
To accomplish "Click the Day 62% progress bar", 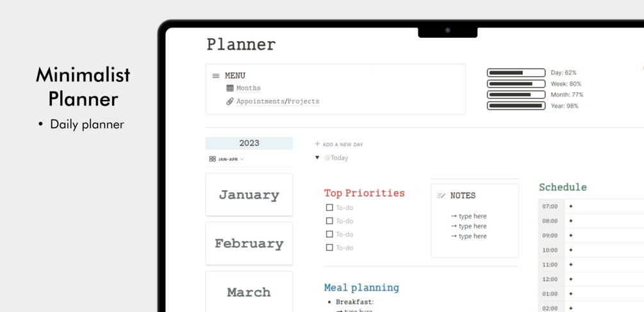I will tap(516, 73).
